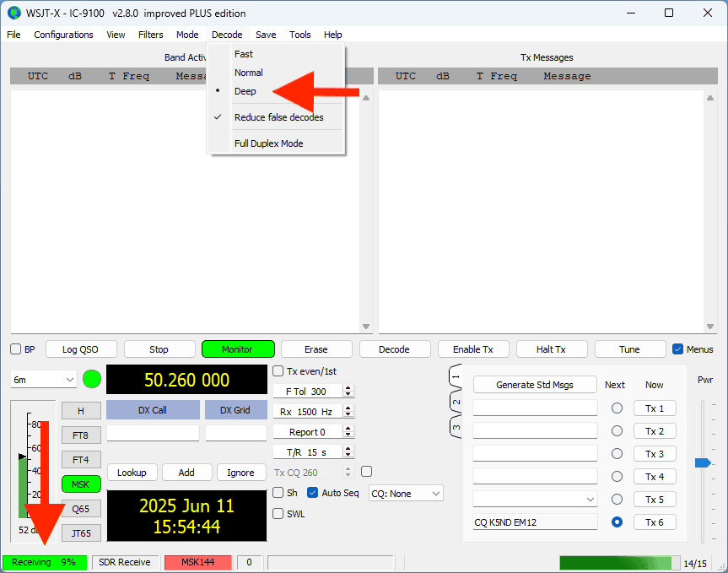Click the DX Call input field
Screen dimensions: 728x573
coord(153,433)
